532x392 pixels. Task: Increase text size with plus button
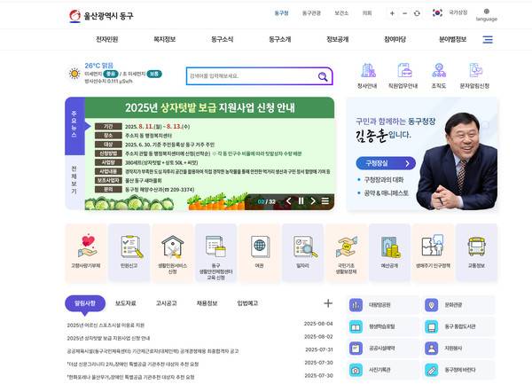392,13
